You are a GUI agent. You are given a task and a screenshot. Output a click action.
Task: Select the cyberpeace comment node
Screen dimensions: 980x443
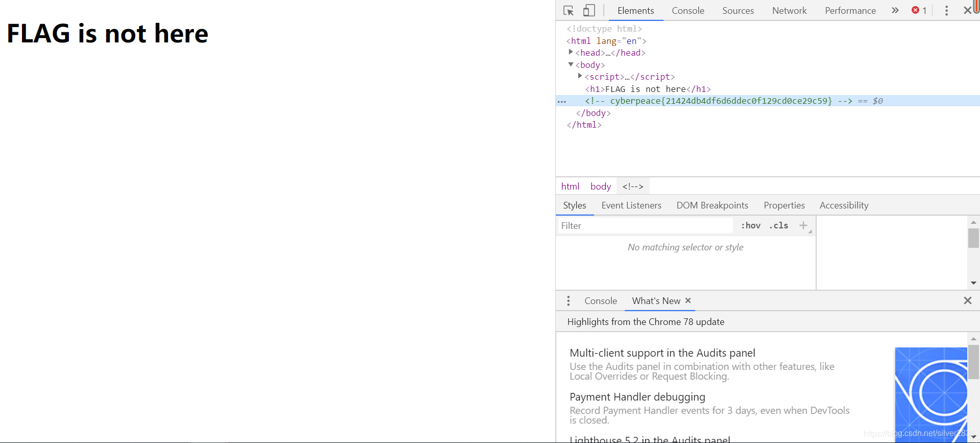[719, 101]
